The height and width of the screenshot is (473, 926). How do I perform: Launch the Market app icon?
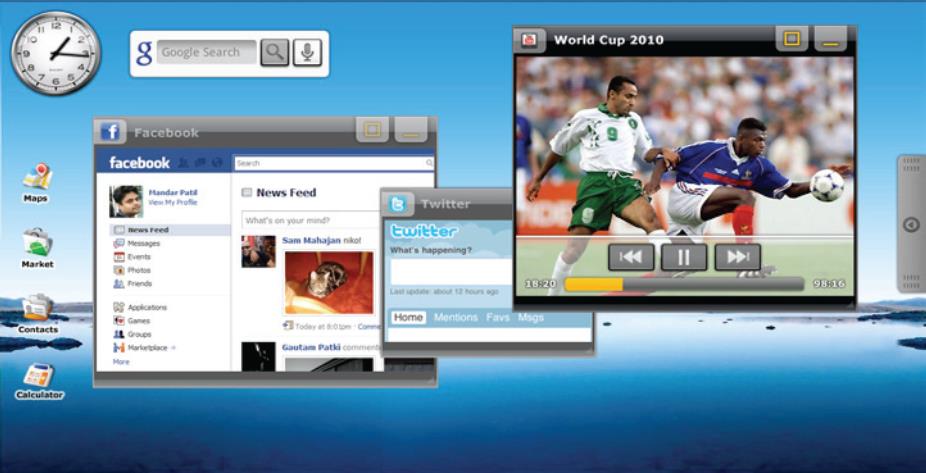click(37, 248)
